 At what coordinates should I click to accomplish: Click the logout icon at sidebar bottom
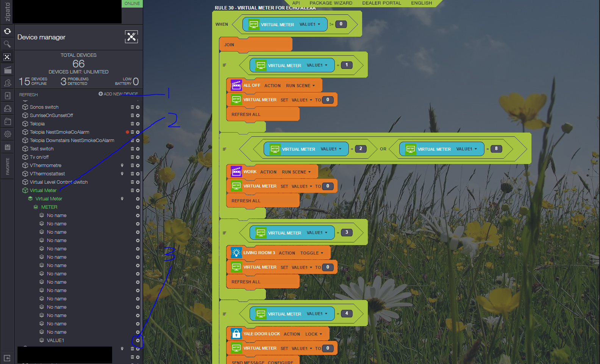point(7,358)
